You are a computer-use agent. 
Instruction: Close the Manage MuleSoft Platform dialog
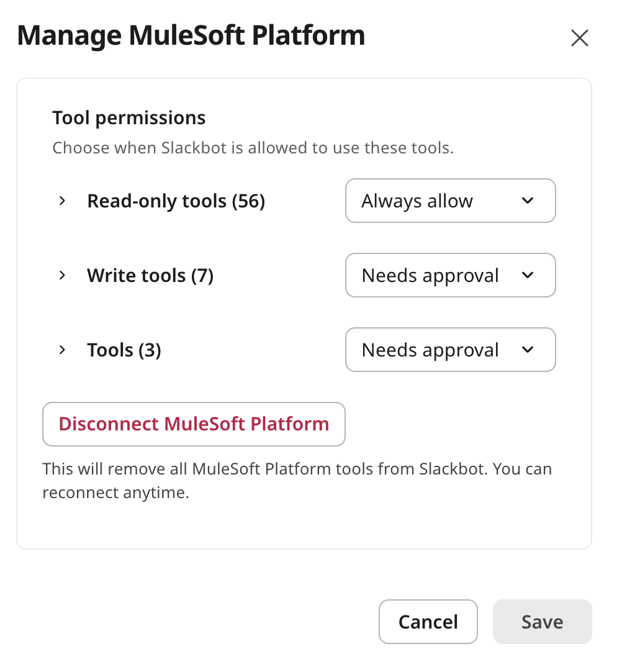tap(580, 38)
